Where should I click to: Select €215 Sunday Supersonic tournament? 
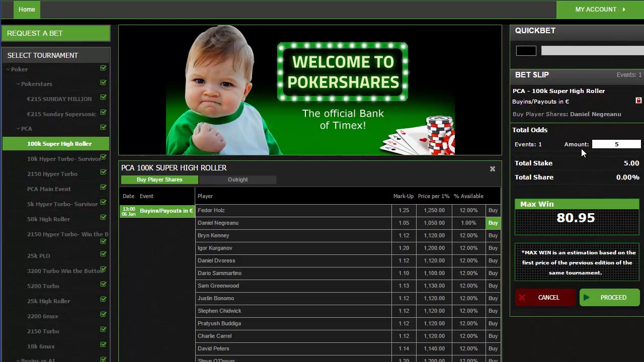61,114
